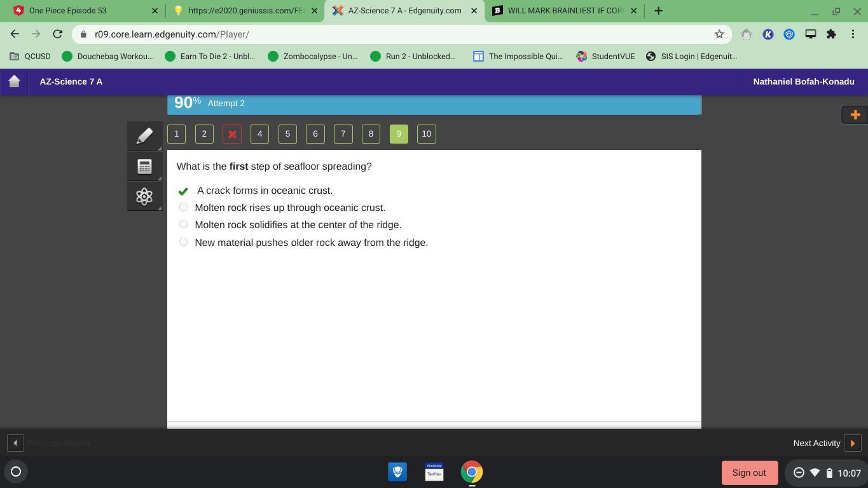The image size is (868, 488).
Task: Open Google Chrome from the shelf
Action: tap(471, 471)
